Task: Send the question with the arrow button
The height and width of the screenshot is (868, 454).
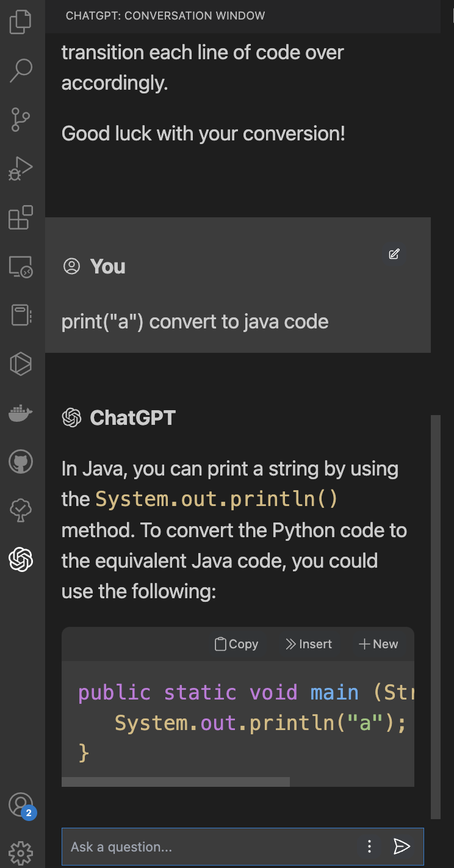Action: 402,846
